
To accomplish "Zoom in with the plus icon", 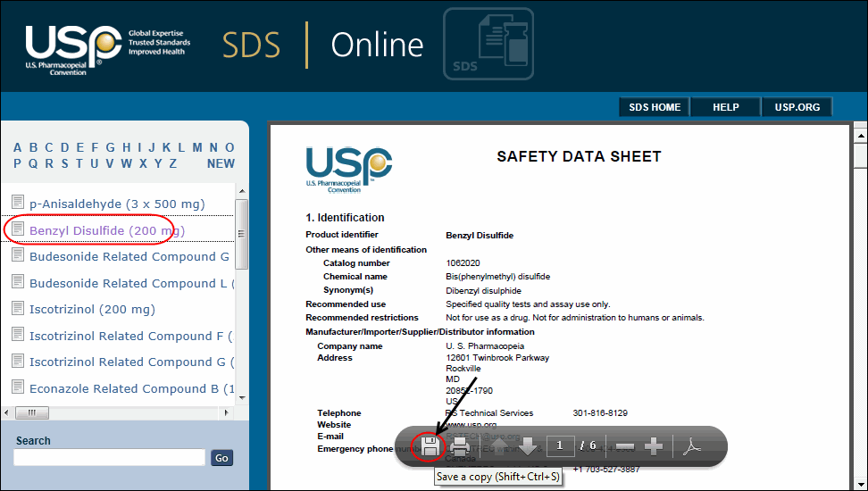I will click(654, 446).
